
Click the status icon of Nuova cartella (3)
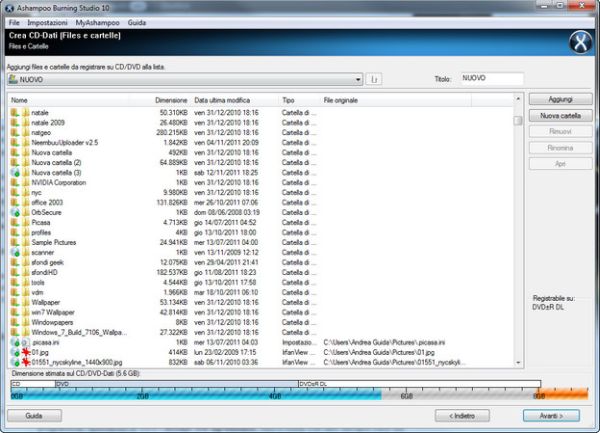pyautogui.click(x=15, y=173)
